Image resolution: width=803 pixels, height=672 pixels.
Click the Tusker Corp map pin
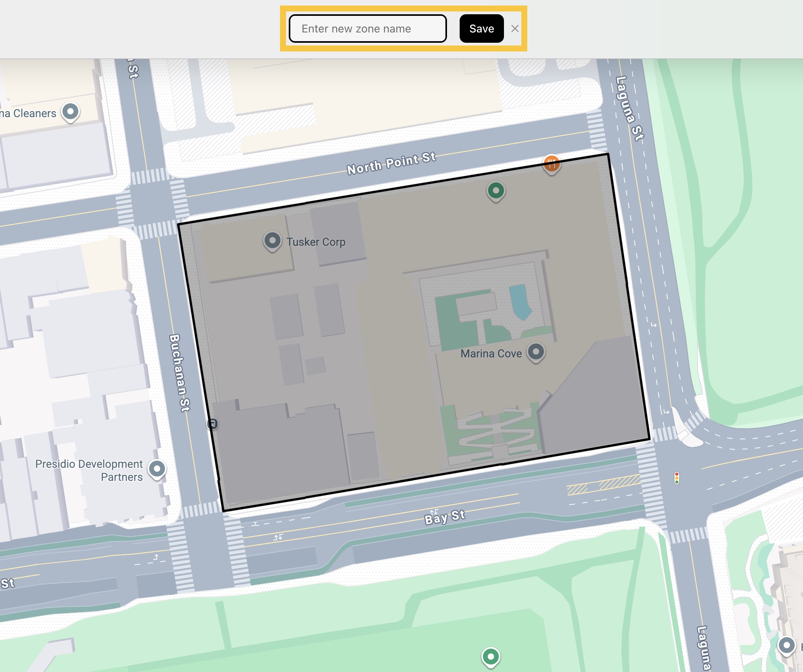click(272, 240)
